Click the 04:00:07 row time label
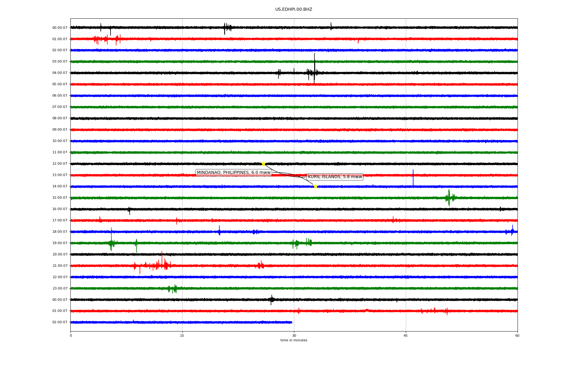 [x=60, y=73]
